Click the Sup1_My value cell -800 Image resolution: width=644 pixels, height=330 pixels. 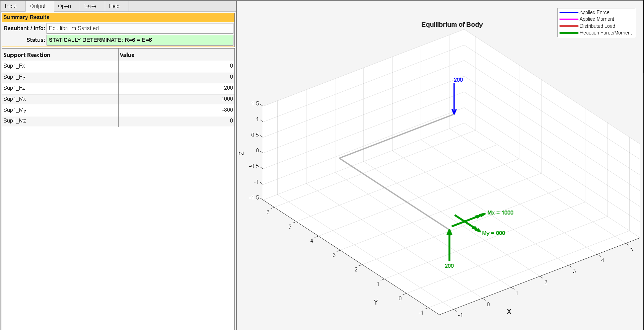point(176,110)
